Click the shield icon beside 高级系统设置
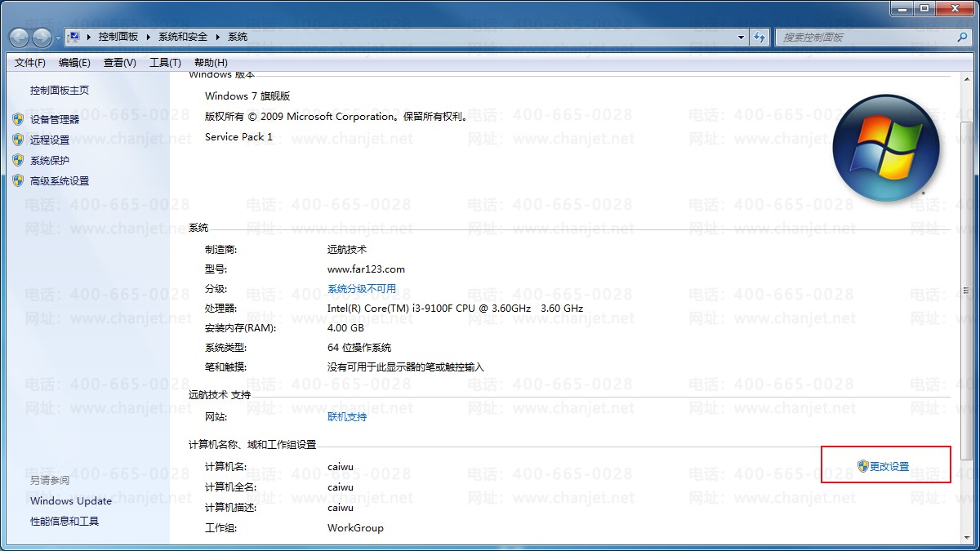 click(x=18, y=181)
